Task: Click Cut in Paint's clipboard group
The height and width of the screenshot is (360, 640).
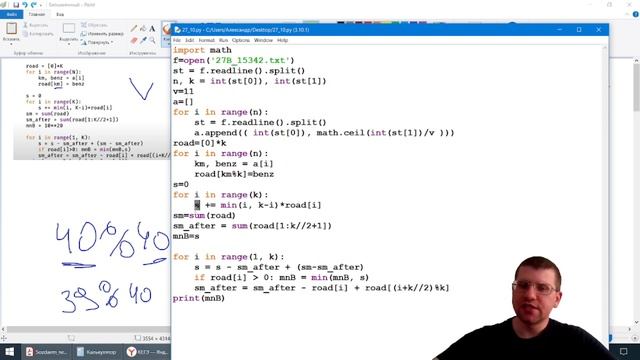Action: (36, 25)
